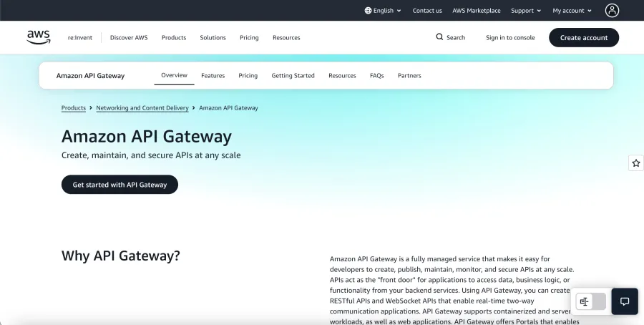The image size is (644, 325).
Task: Open AWS Marketplace link
Action: 477,11
